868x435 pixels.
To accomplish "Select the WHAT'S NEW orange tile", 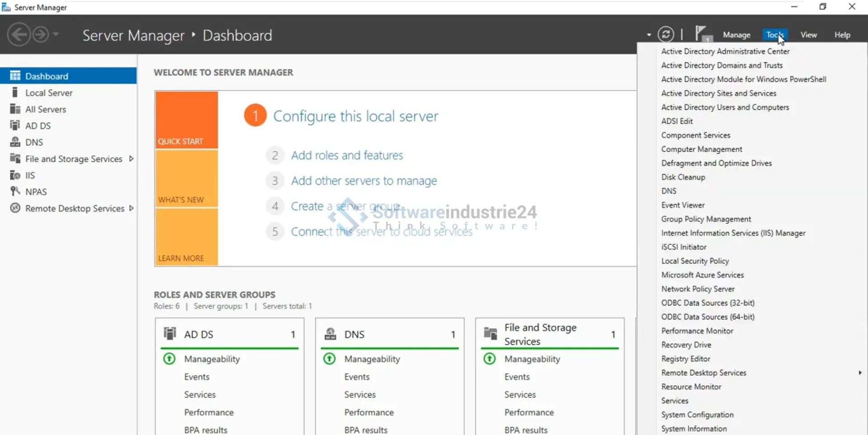I will [186, 179].
